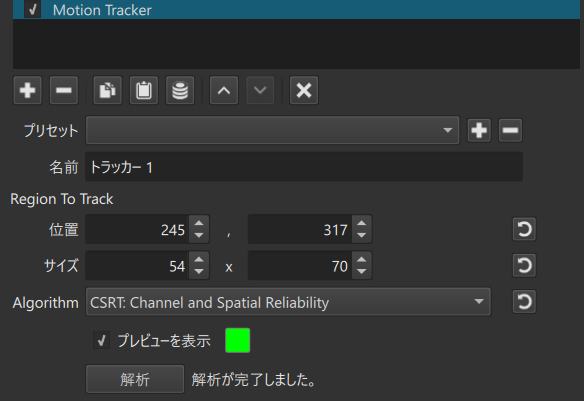This screenshot has height=401, width=584.
Task: Toggle the Motion Tracker filter checkbox
Action: click(x=32, y=9)
